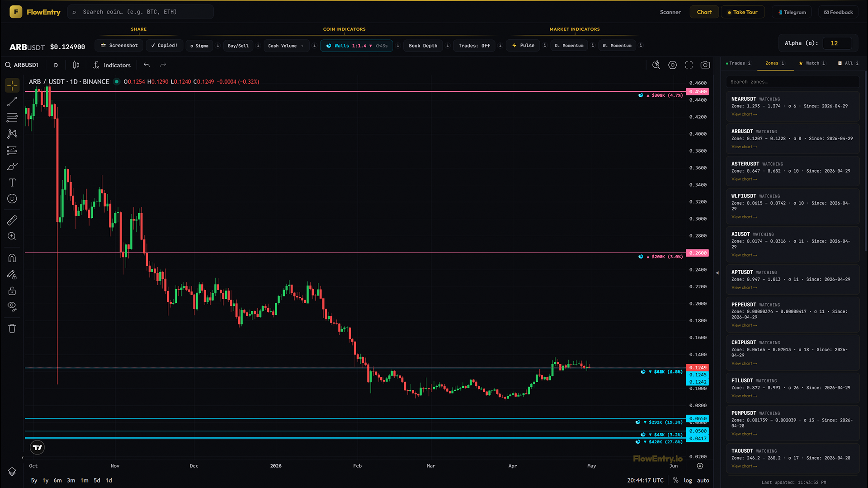The height and width of the screenshot is (488, 868).
Task: Select the trend line drawing tool
Action: point(12,102)
